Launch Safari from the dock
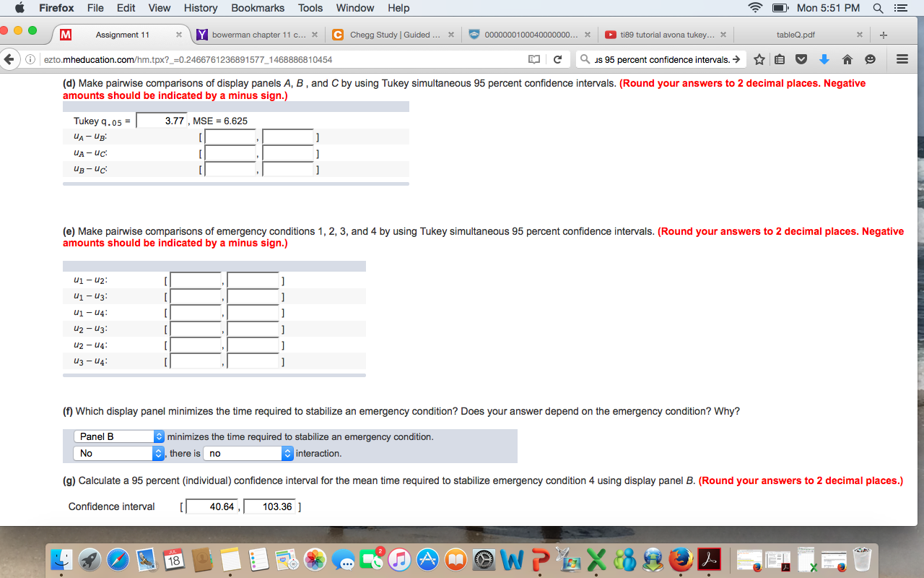This screenshot has height=578, width=924. pyautogui.click(x=118, y=559)
